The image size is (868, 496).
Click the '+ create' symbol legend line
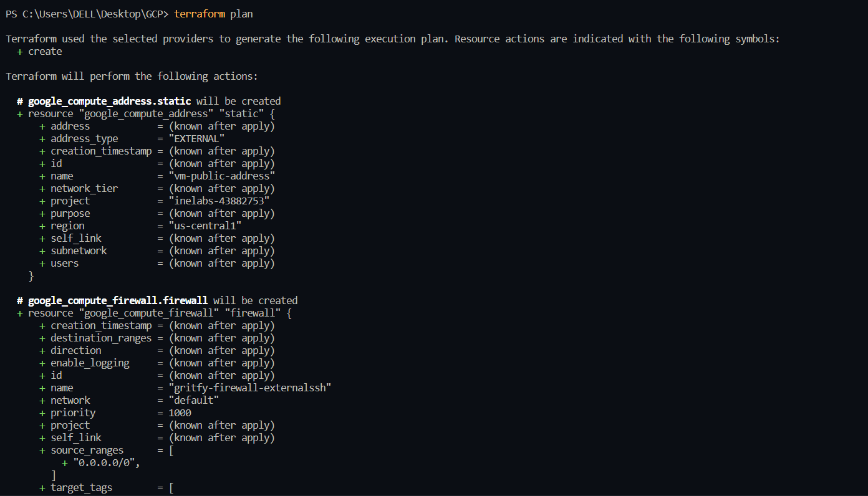coord(39,51)
